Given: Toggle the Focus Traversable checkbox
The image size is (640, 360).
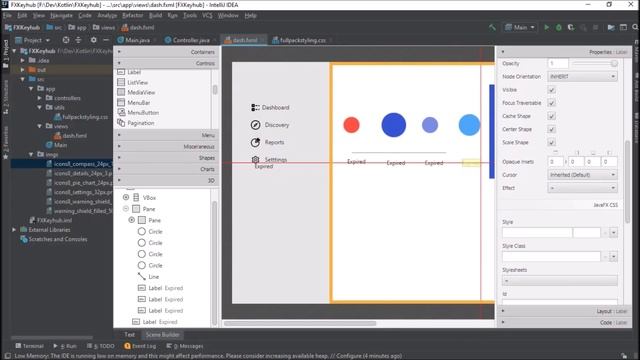Looking at the screenshot, I should tap(551, 103).
